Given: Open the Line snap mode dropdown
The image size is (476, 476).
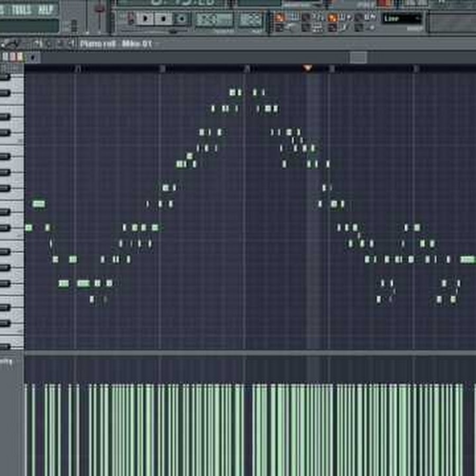Looking at the screenshot, I should [402, 19].
